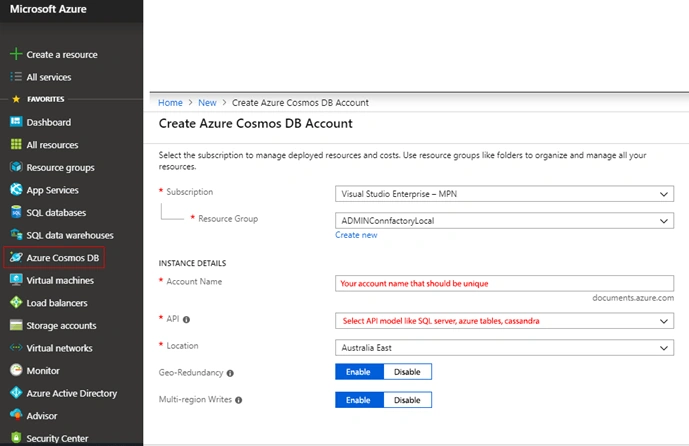Disable Multi-region Writes
The image size is (689, 446).
pos(407,400)
